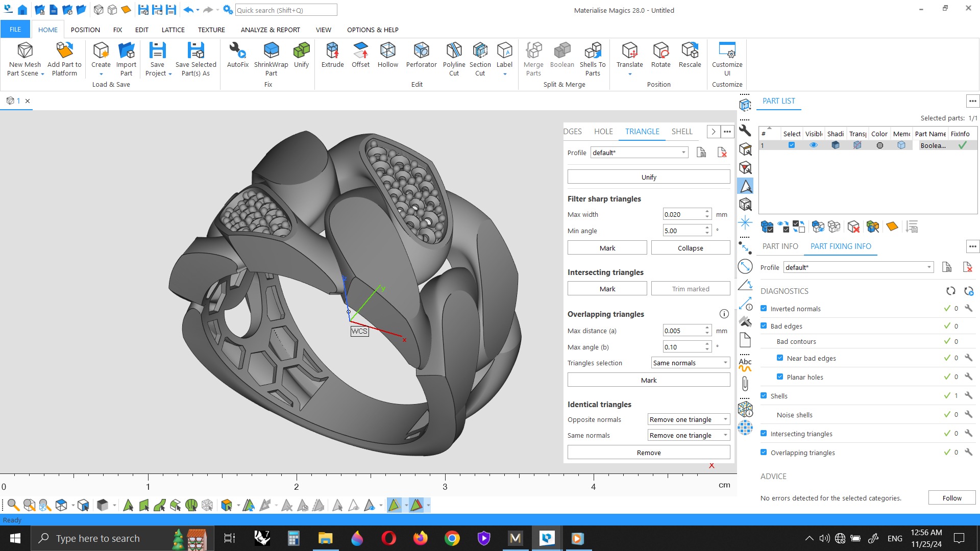
Task: Click the Merge Parts icon
Action: coord(533,51)
